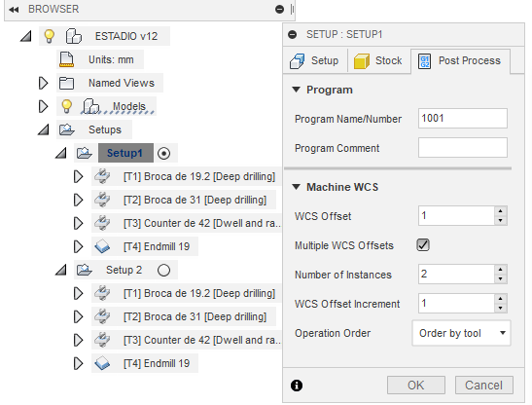Uncheck the Multiple WCS Offsets checkbox

tap(423, 245)
